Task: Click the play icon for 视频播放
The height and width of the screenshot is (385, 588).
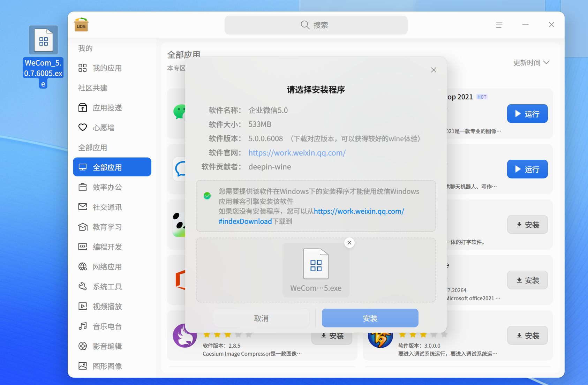Action: (83, 307)
